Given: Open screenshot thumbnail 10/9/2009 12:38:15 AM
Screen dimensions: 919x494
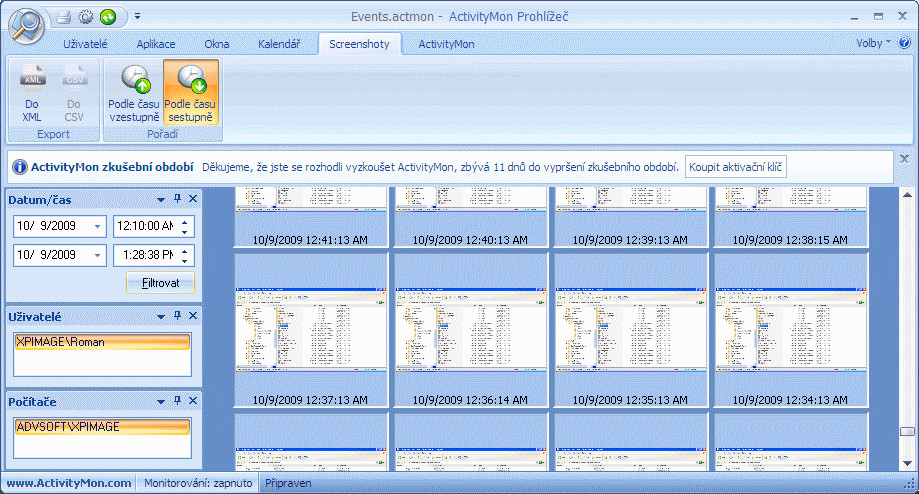Looking at the screenshot, I should pos(791,217).
